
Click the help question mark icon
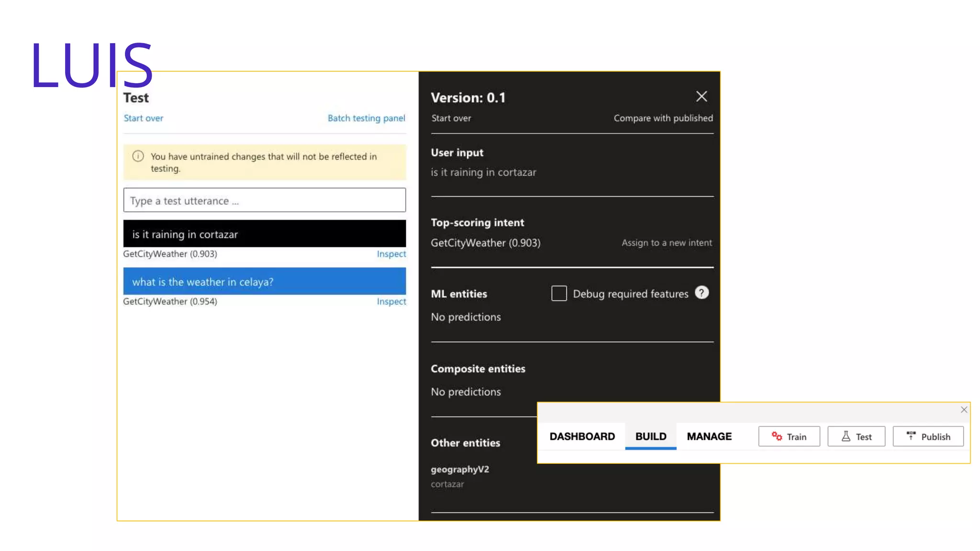(x=702, y=293)
